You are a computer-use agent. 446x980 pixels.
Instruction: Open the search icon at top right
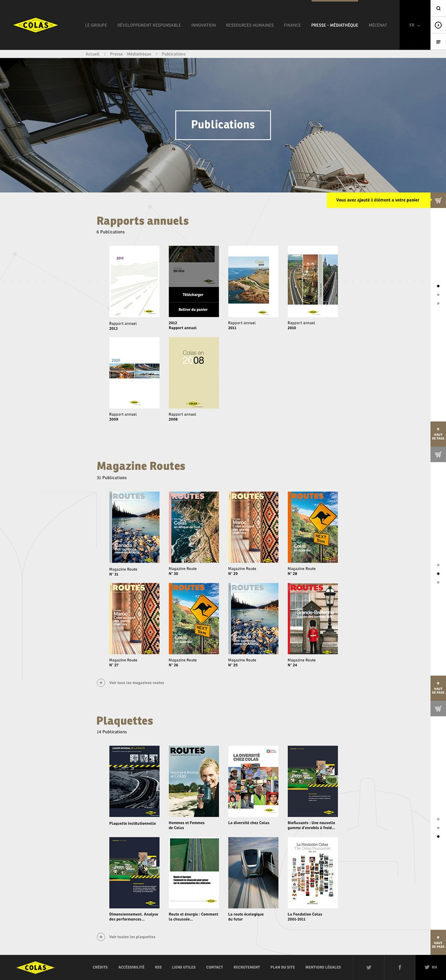click(x=438, y=8)
